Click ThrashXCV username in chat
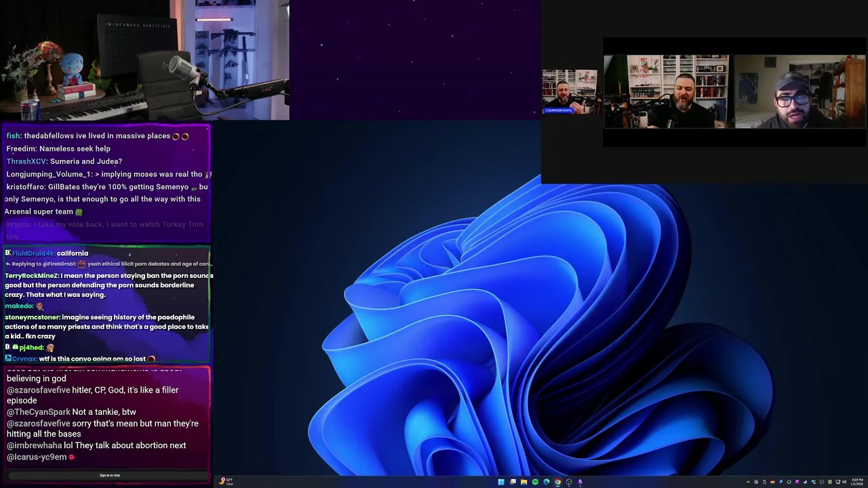Viewport: 868px width, 488px height. (x=26, y=161)
